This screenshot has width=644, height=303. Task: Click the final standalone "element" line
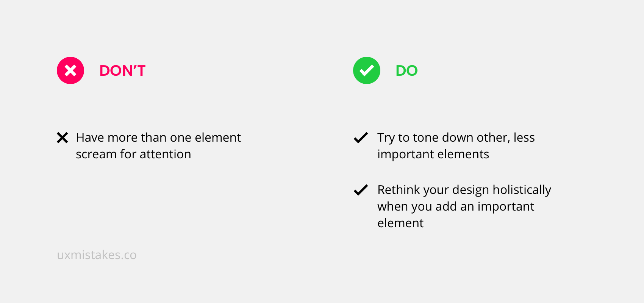tap(400, 223)
